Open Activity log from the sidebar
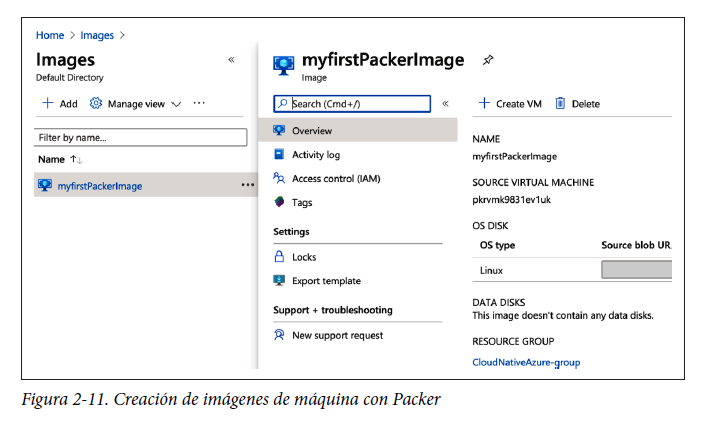The width and height of the screenshot is (707, 421). click(x=315, y=155)
